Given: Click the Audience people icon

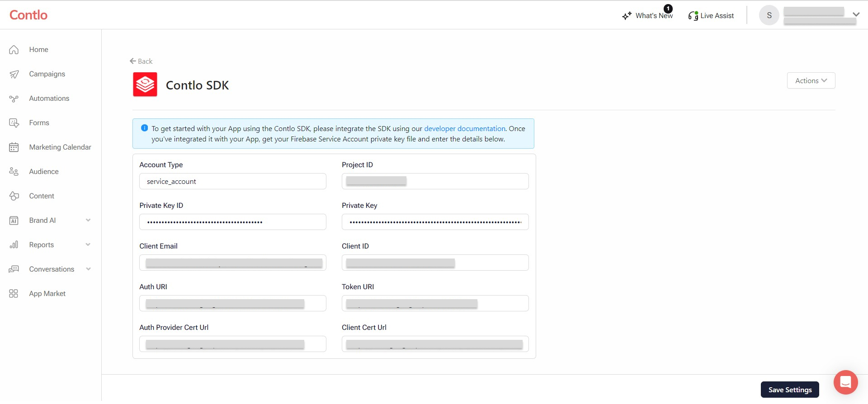Looking at the screenshot, I should pos(14,172).
